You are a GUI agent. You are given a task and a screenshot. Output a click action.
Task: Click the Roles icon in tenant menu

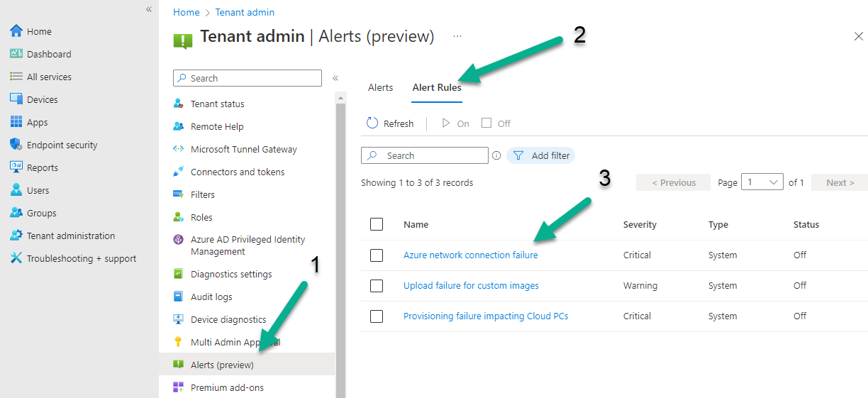178,217
